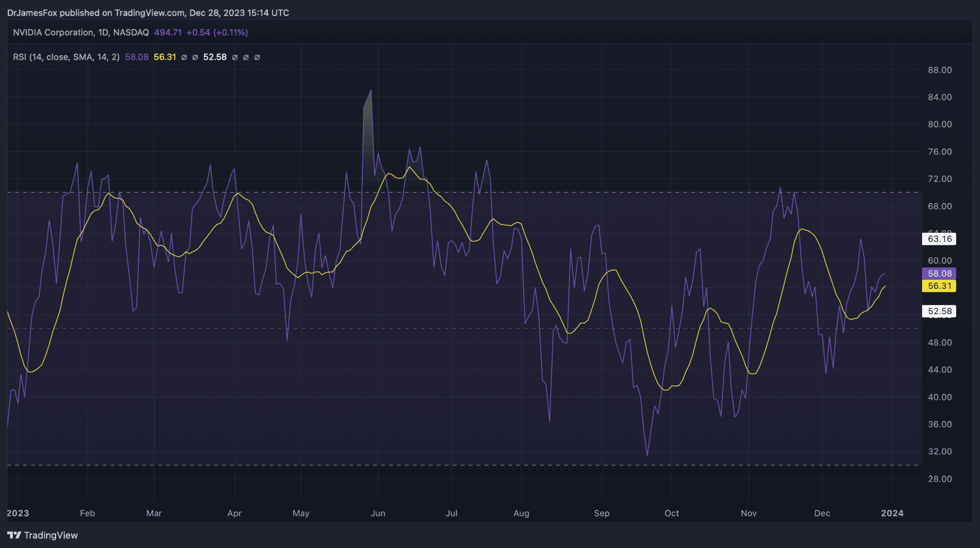The image size is (980, 548).
Task: Click the yellow 56.31 legend value
Action: [165, 57]
